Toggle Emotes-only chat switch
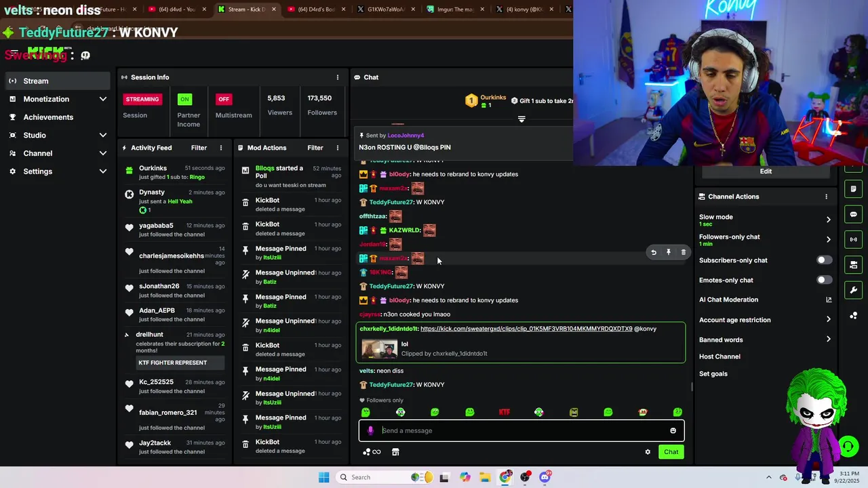 [x=824, y=280]
